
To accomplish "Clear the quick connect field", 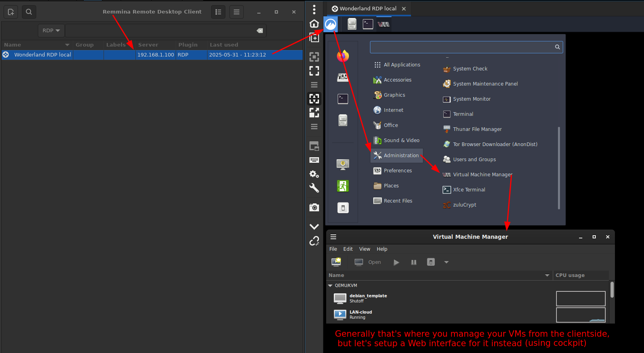I will tap(260, 31).
